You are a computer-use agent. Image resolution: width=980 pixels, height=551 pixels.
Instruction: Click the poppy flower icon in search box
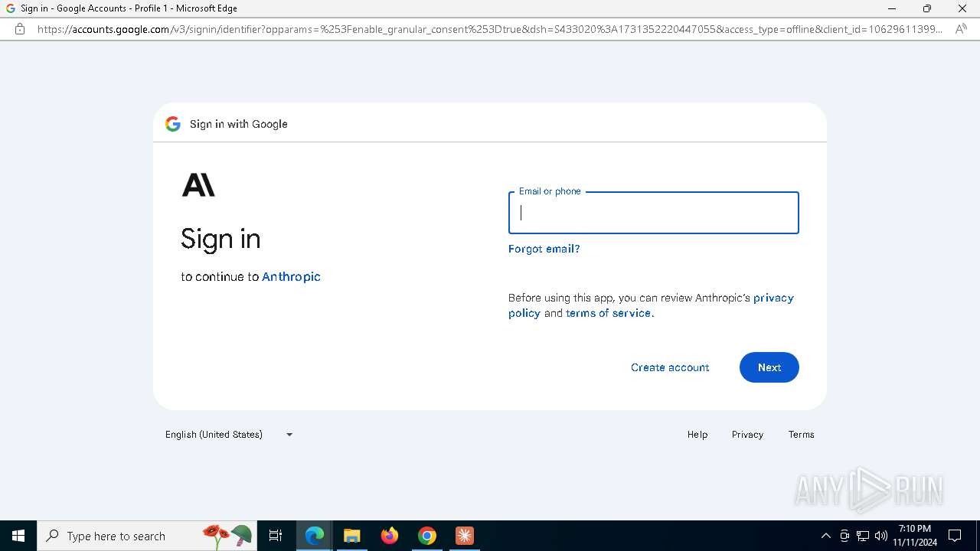click(x=215, y=535)
